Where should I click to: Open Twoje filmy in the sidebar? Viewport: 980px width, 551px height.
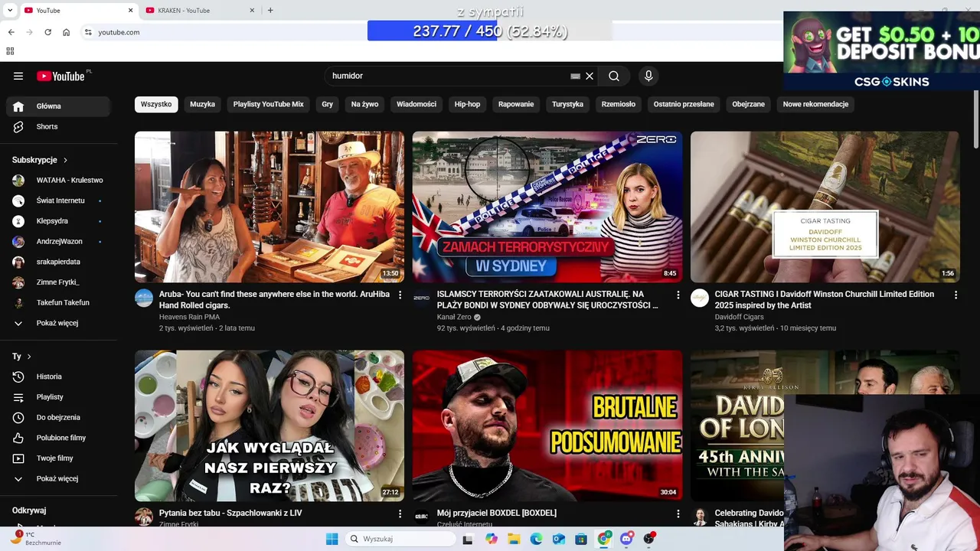60,458
